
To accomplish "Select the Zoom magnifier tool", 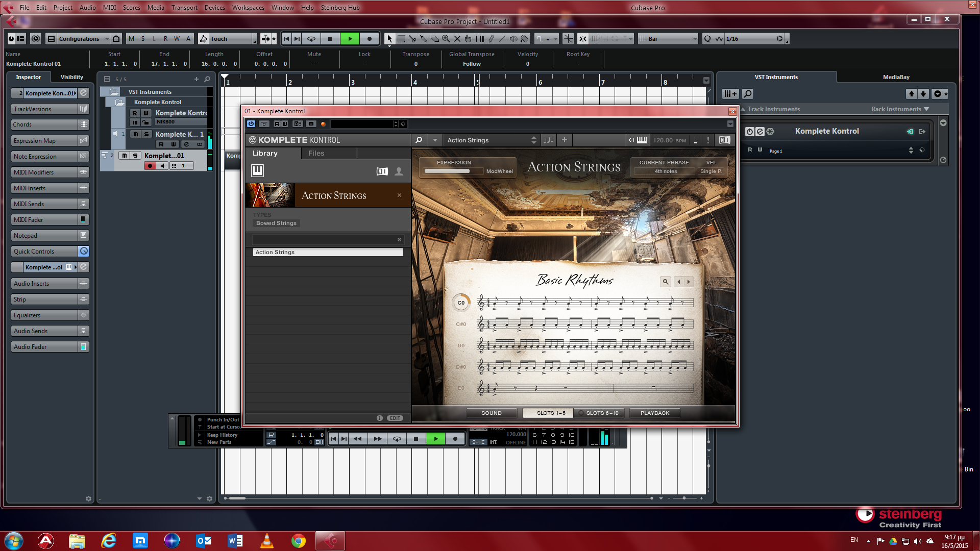I will [446, 39].
